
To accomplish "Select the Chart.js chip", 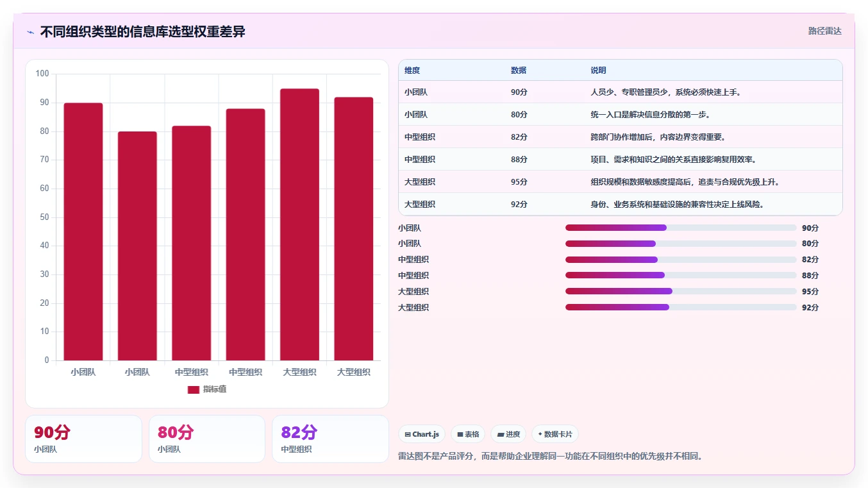I will point(422,434).
